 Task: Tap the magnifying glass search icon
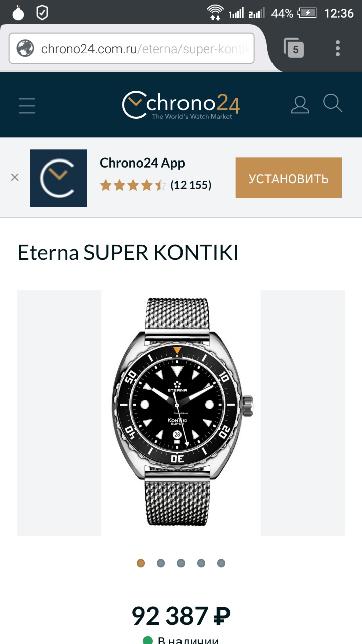(x=333, y=103)
